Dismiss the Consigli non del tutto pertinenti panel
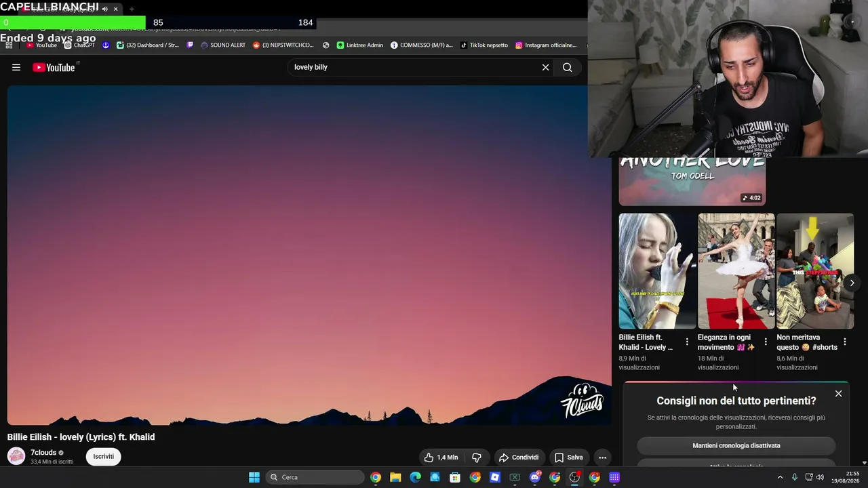868x488 pixels. tap(839, 394)
